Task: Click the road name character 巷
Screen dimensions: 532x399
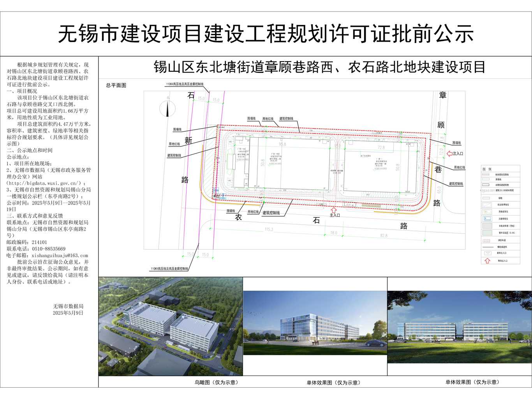Action: click(x=439, y=169)
